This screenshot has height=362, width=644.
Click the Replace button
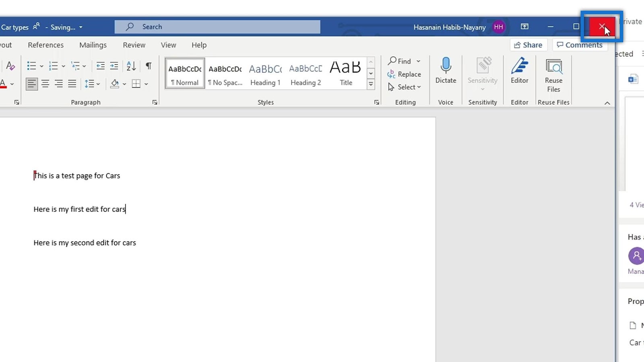[x=404, y=74]
